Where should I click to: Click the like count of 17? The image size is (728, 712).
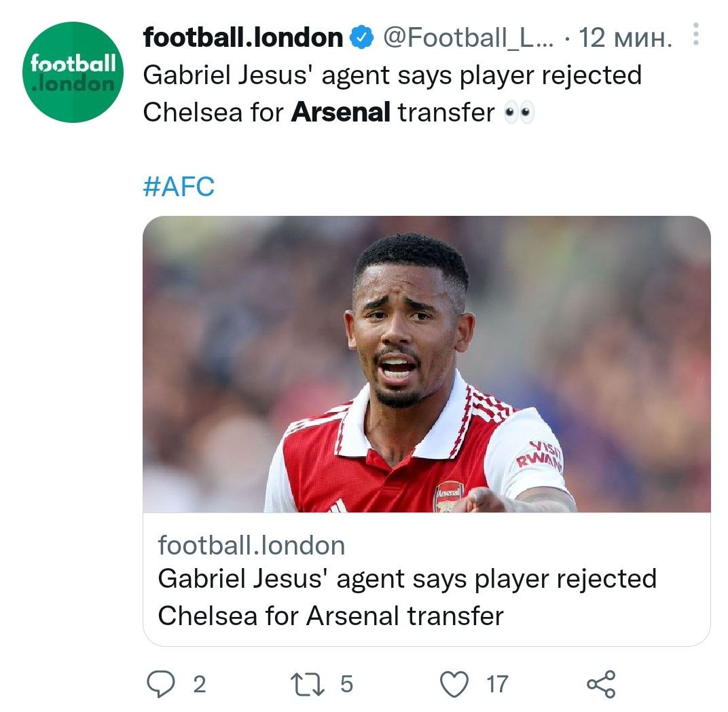tap(496, 684)
